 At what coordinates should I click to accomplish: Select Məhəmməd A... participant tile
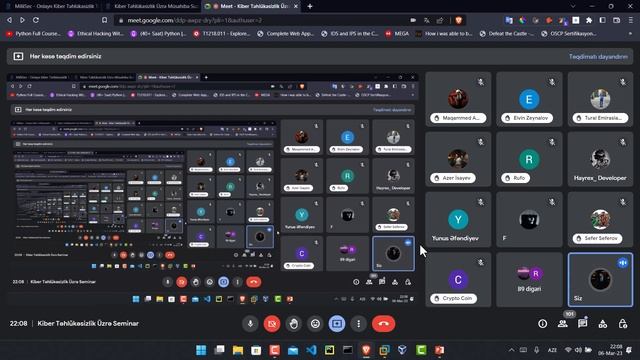[458, 99]
